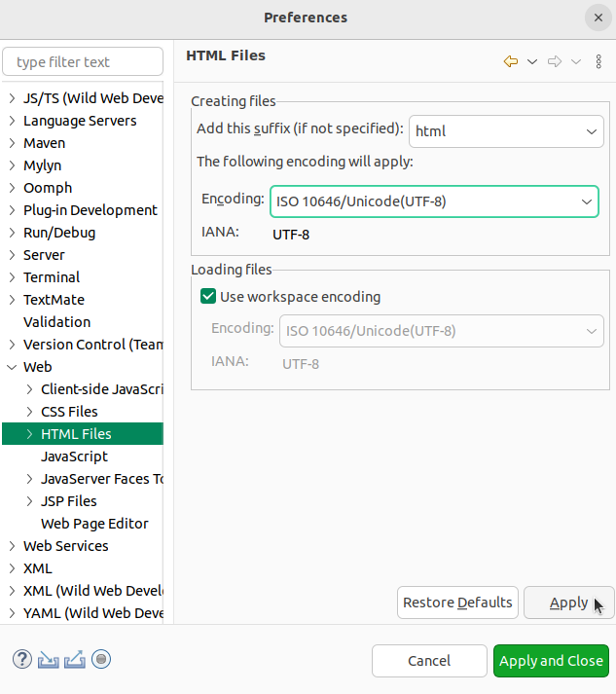Focus the type filter text field

point(83,61)
